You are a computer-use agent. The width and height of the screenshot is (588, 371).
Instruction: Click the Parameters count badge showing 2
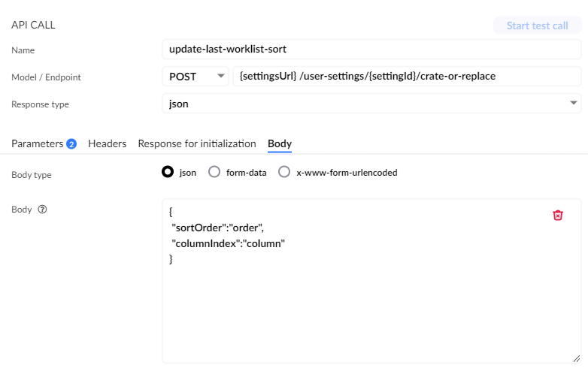pos(71,143)
